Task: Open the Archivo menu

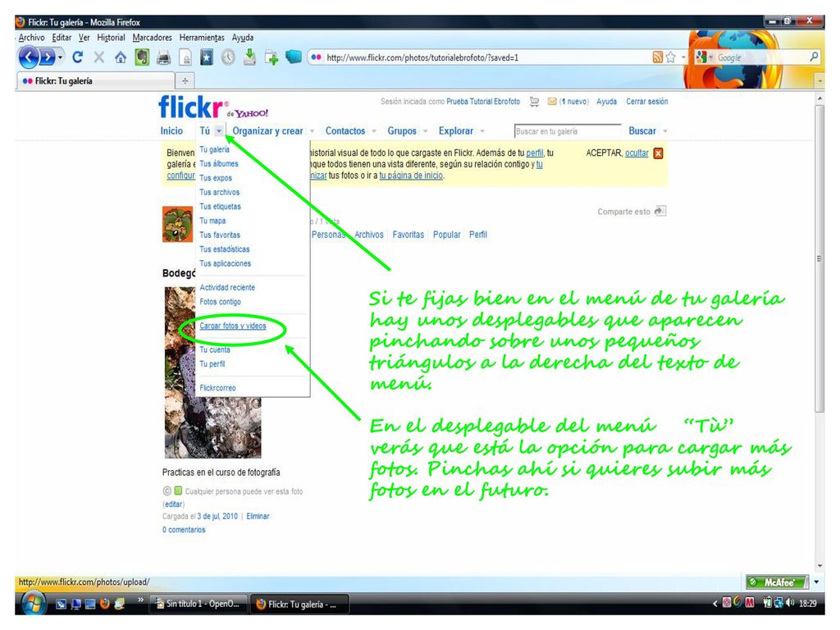Action: (32, 38)
